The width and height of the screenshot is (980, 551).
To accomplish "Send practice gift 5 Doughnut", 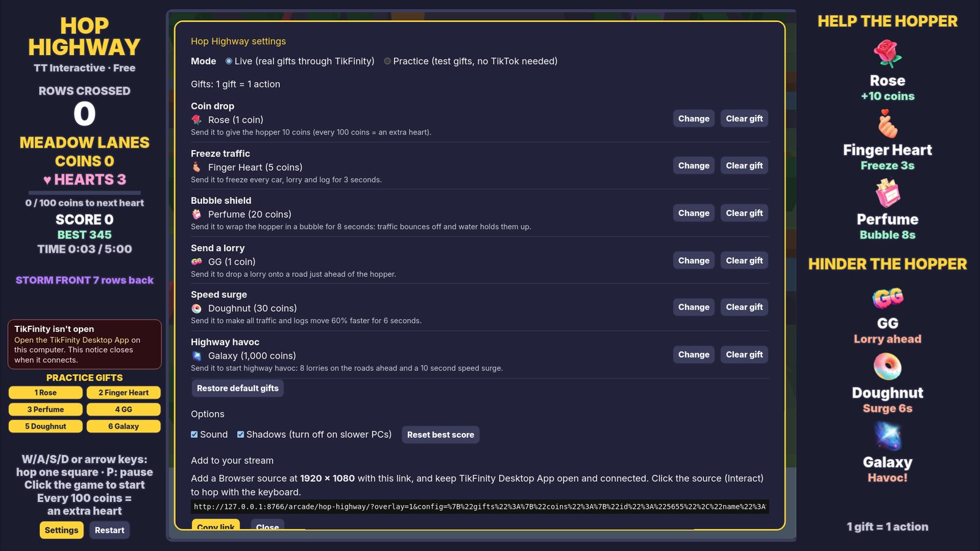I will tap(45, 426).
